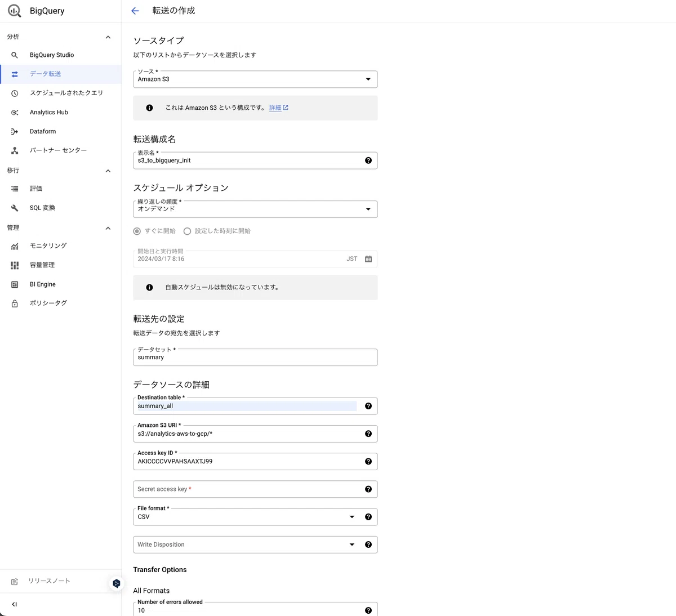This screenshot has width=676, height=616.
Task: Go back with the left arrow icon
Action: (x=135, y=11)
